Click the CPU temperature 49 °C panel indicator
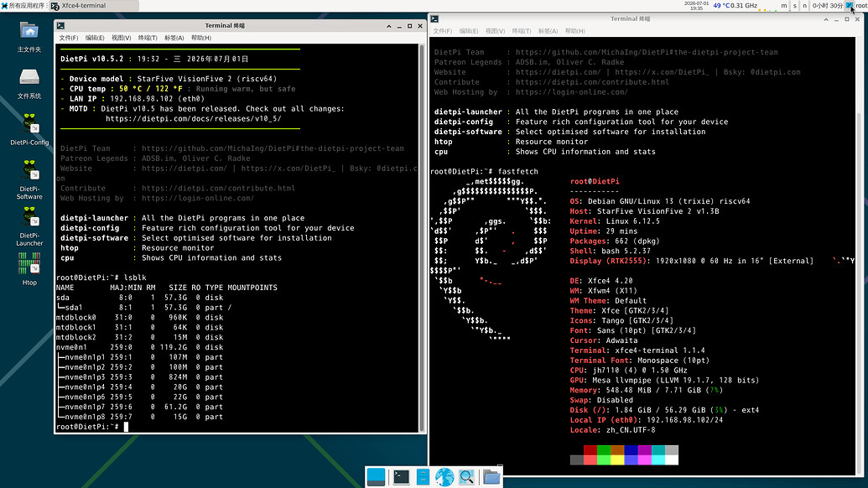 721,6
